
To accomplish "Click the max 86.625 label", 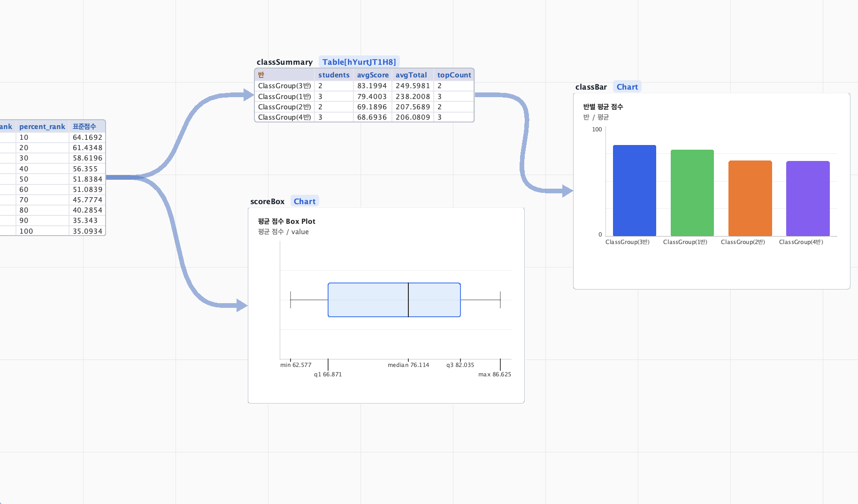I will click(495, 374).
